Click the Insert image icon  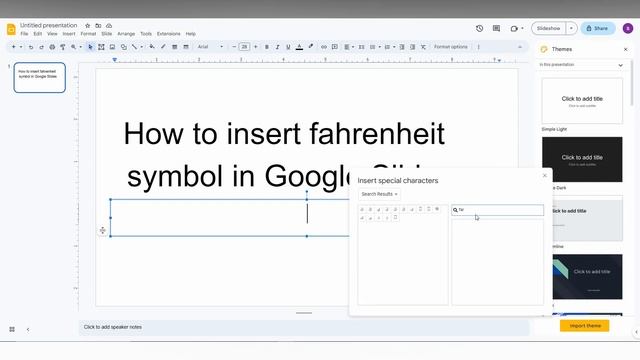click(112, 47)
